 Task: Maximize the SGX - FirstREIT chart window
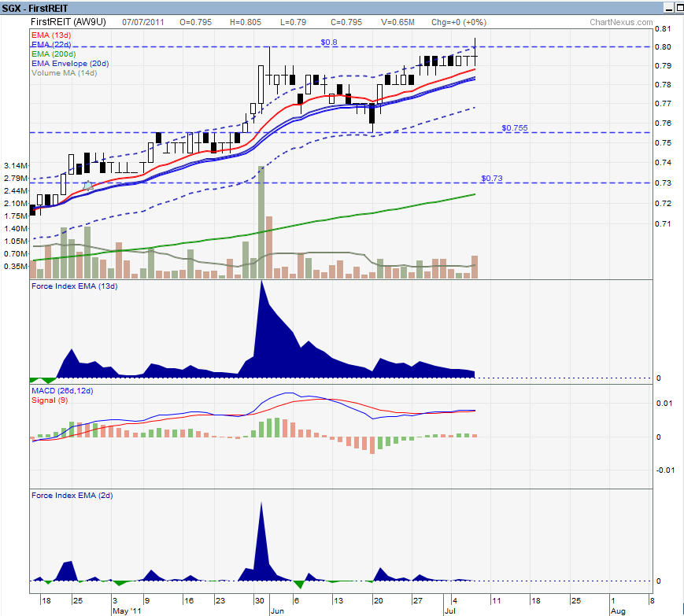click(x=679, y=8)
